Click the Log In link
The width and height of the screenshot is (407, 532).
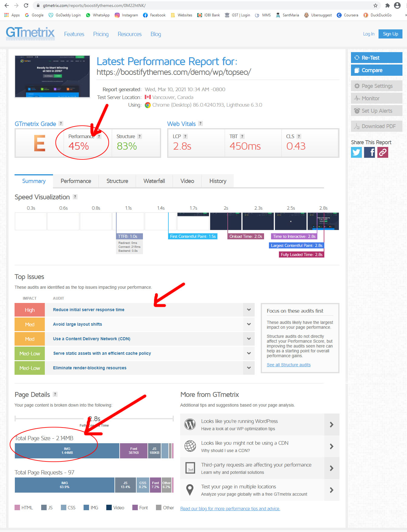(x=369, y=34)
